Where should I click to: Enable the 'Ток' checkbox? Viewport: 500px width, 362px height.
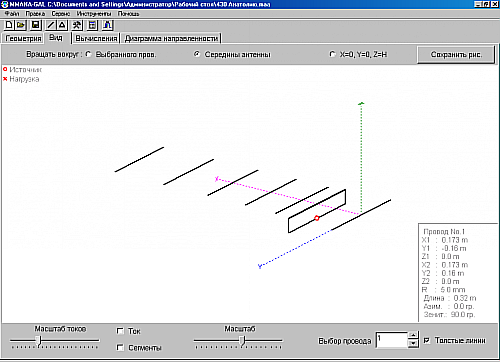120,331
